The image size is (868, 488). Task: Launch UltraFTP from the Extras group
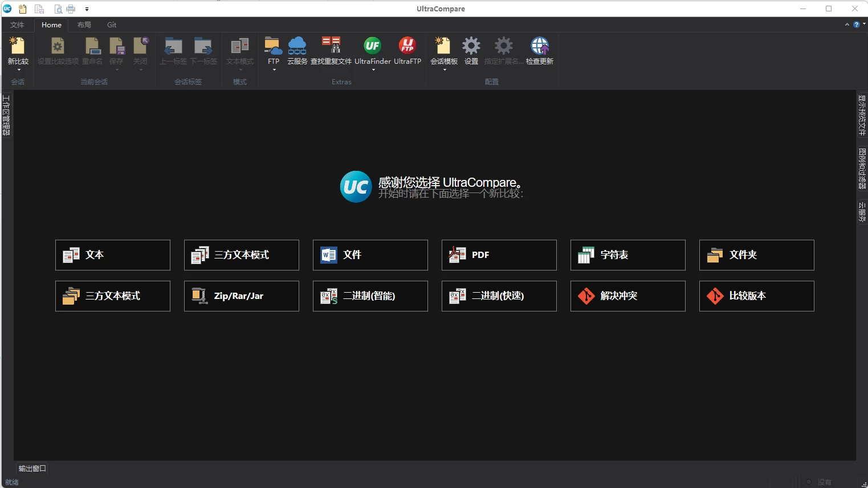pyautogui.click(x=407, y=51)
